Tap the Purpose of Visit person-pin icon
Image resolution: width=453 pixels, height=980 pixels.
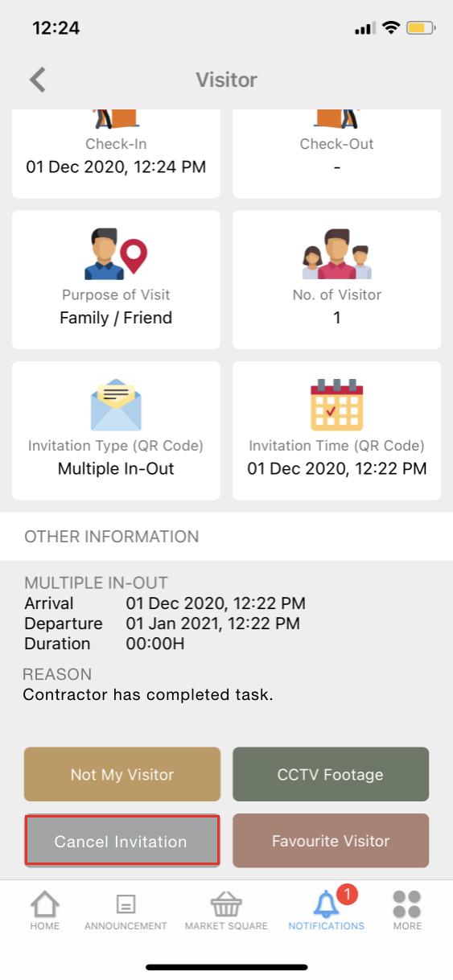tap(117, 254)
